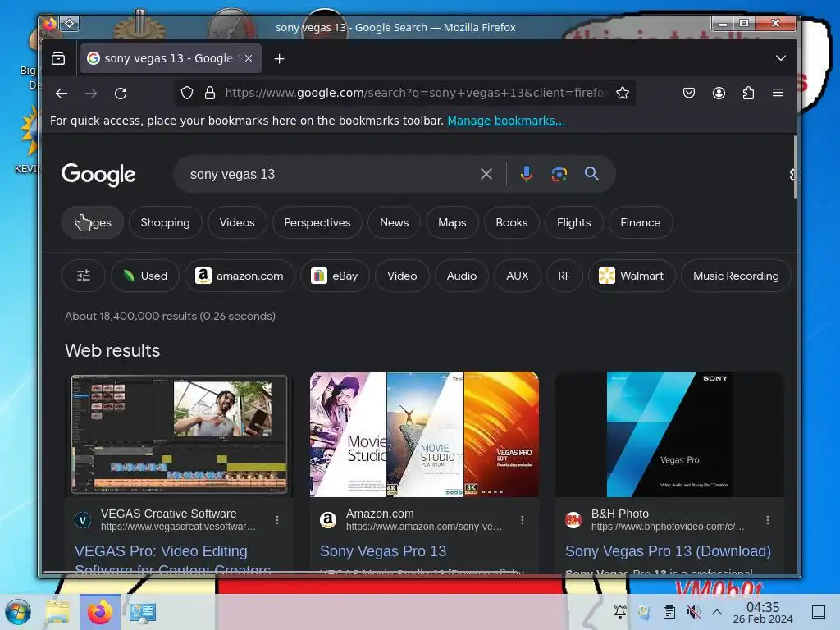Apply the Video filter chip
Image resolution: width=840 pixels, height=630 pixels.
tap(402, 276)
